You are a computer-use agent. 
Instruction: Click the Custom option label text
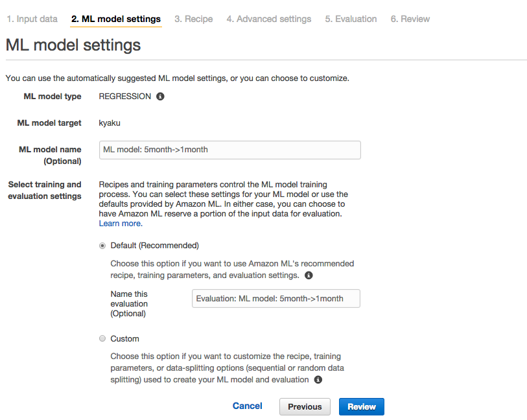(x=124, y=339)
